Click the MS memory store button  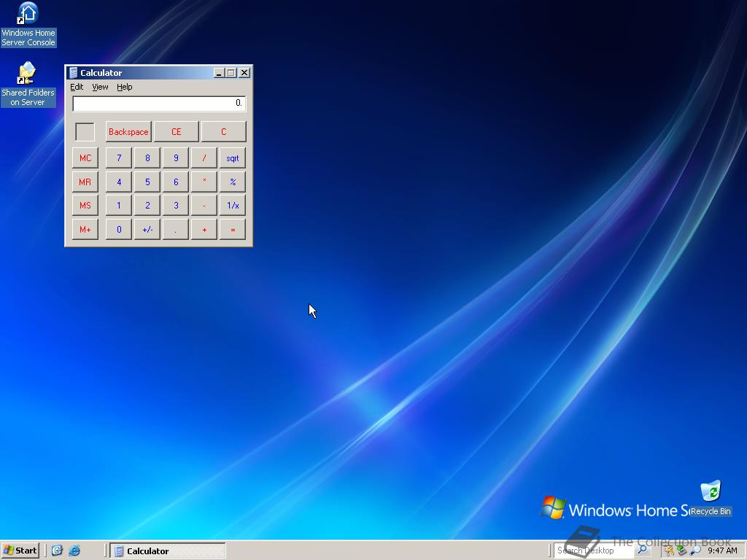point(85,206)
